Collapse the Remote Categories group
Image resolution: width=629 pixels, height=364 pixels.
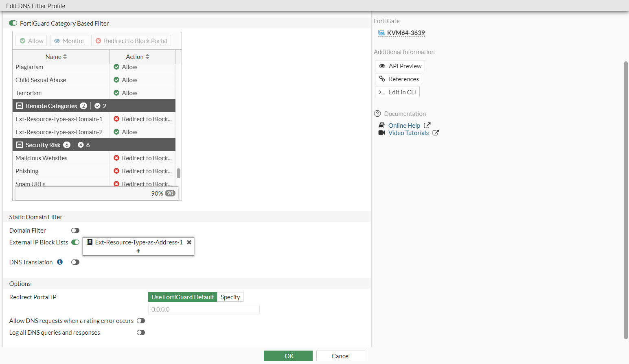point(20,106)
